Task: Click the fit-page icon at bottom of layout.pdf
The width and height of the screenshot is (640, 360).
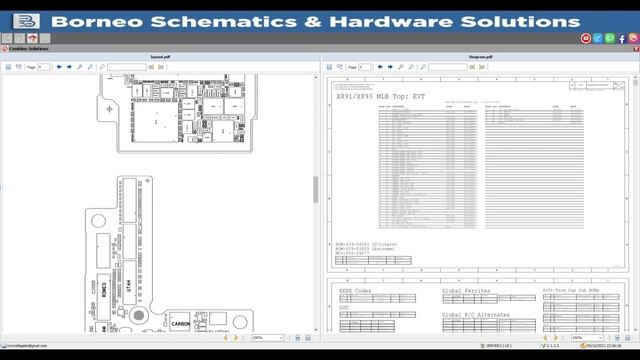Action: coord(308,338)
